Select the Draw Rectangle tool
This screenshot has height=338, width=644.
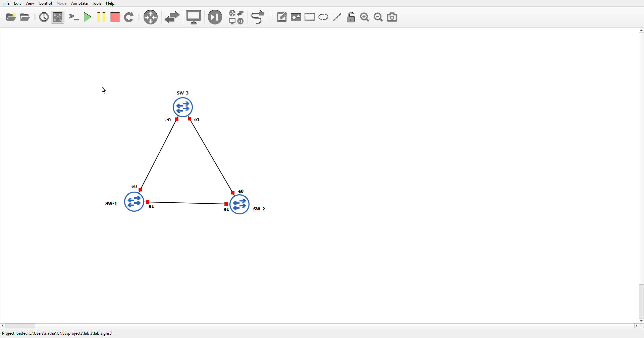pyautogui.click(x=310, y=17)
